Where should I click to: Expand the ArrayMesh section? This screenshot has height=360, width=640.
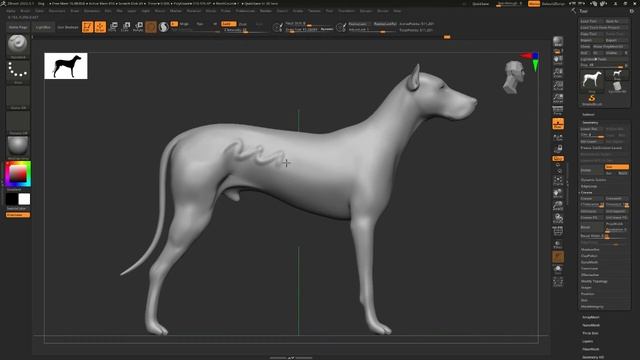591,317
